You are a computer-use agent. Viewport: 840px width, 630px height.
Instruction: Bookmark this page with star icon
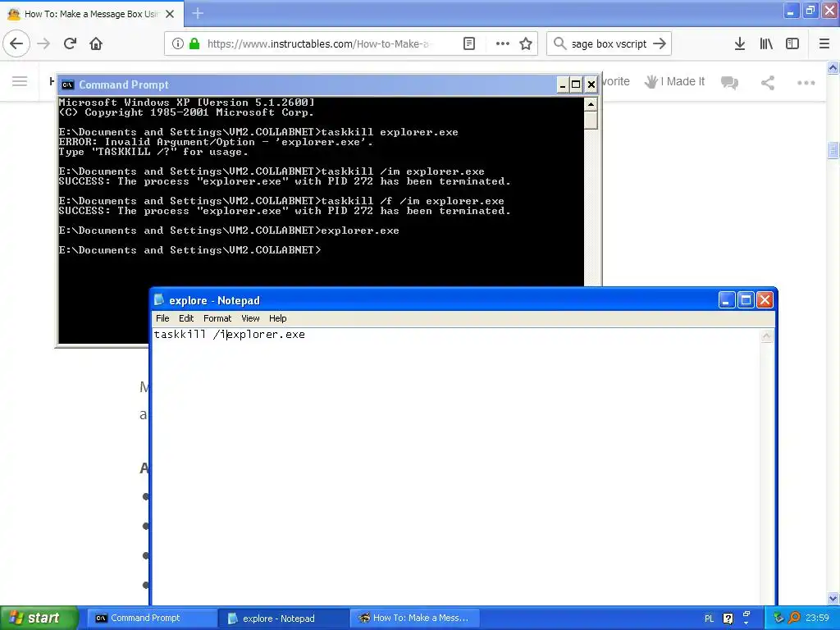pyautogui.click(x=526, y=44)
